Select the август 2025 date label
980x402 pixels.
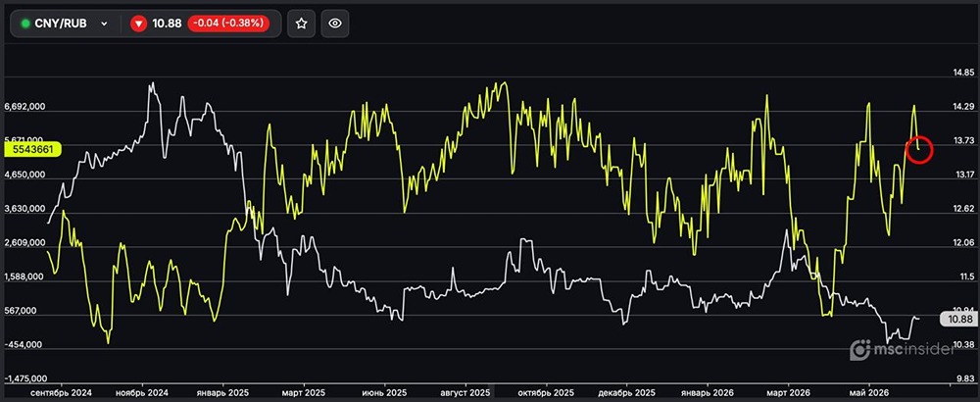[x=465, y=393]
